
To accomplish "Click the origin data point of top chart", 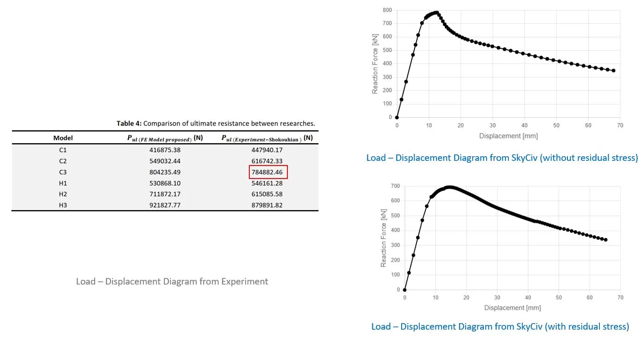I will coord(397,117).
